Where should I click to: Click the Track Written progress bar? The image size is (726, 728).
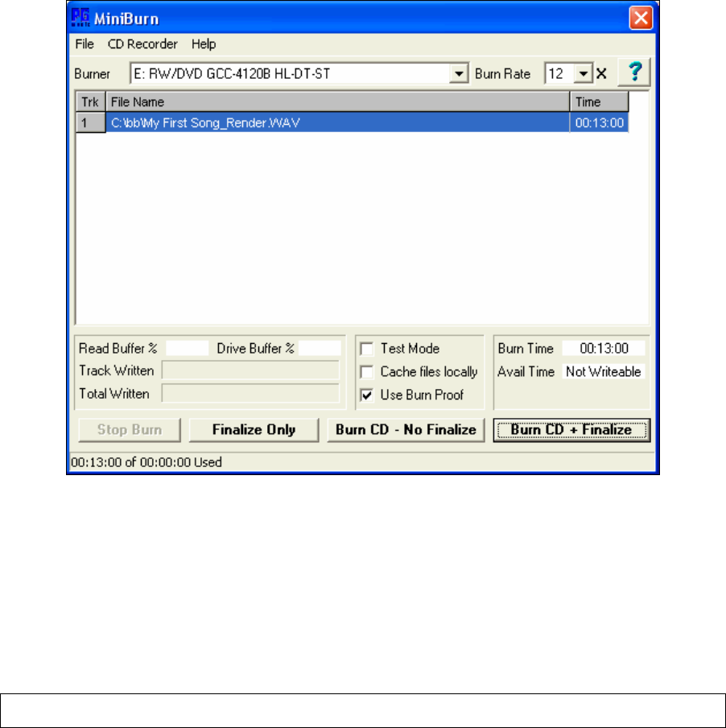tap(250, 370)
